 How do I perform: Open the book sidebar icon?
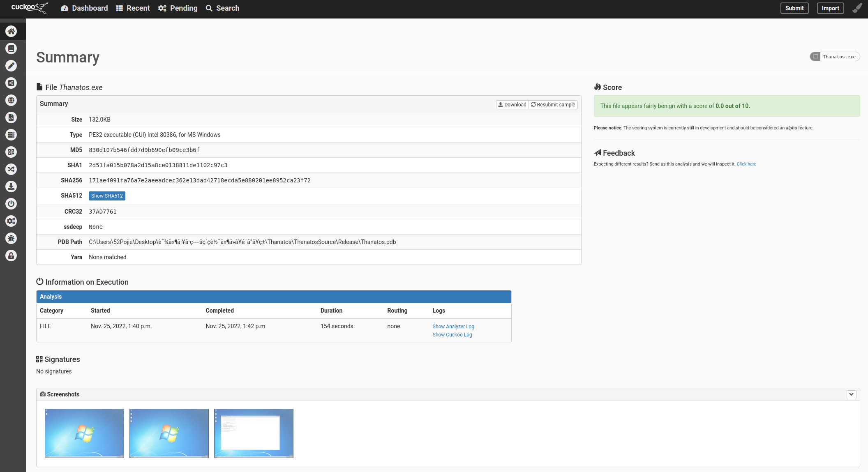(x=11, y=48)
